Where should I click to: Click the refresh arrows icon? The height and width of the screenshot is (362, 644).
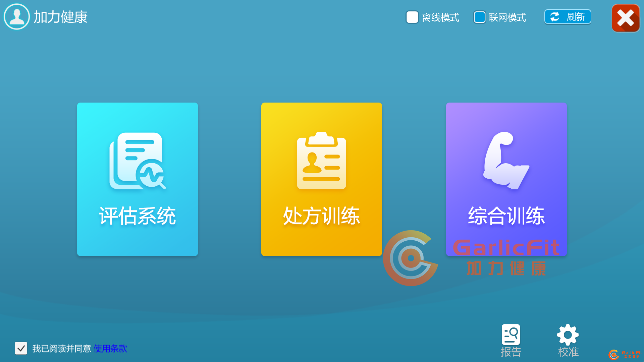[555, 17]
